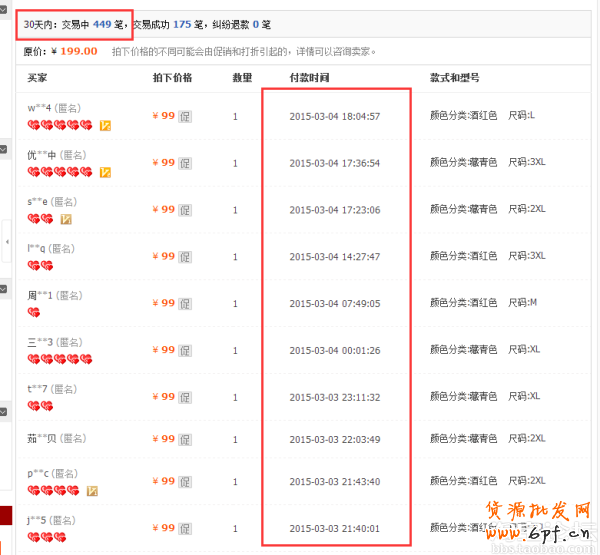The image size is (600, 555).
Task: Click the 拍下价格 column header
Action: pyautogui.click(x=172, y=77)
